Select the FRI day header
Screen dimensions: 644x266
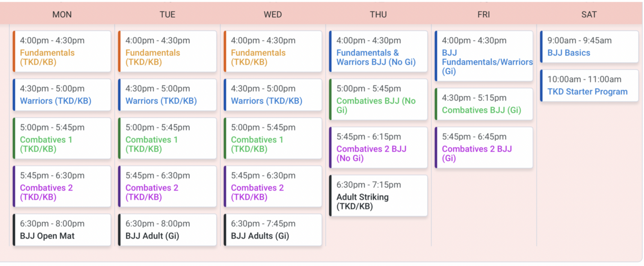coord(484,15)
